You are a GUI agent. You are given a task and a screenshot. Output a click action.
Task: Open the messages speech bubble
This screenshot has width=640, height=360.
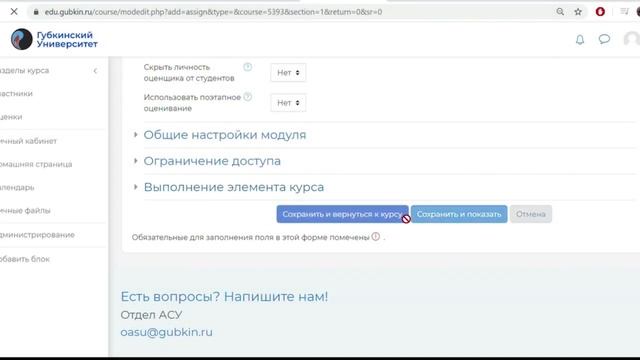point(604,39)
